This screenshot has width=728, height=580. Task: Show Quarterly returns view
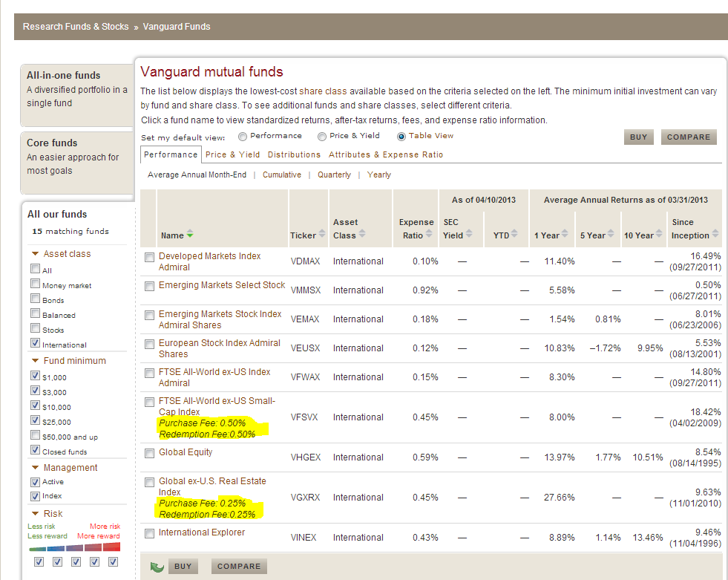click(334, 175)
